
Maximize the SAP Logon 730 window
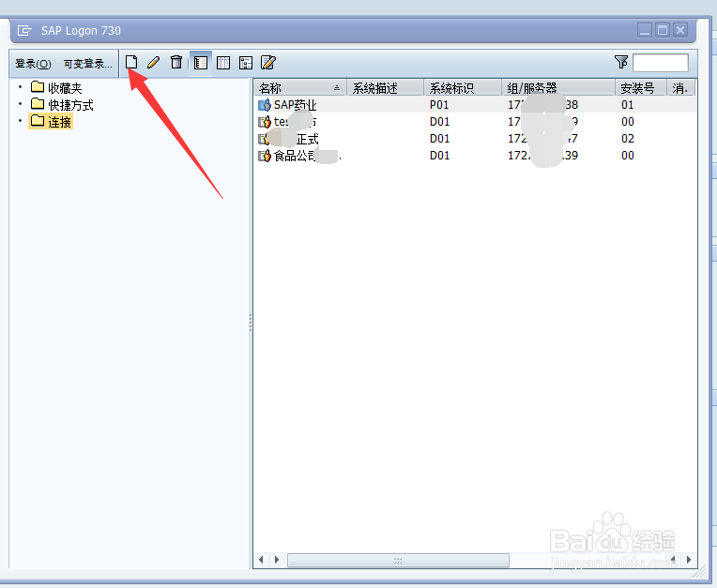pyautogui.click(x=663, y=30)
